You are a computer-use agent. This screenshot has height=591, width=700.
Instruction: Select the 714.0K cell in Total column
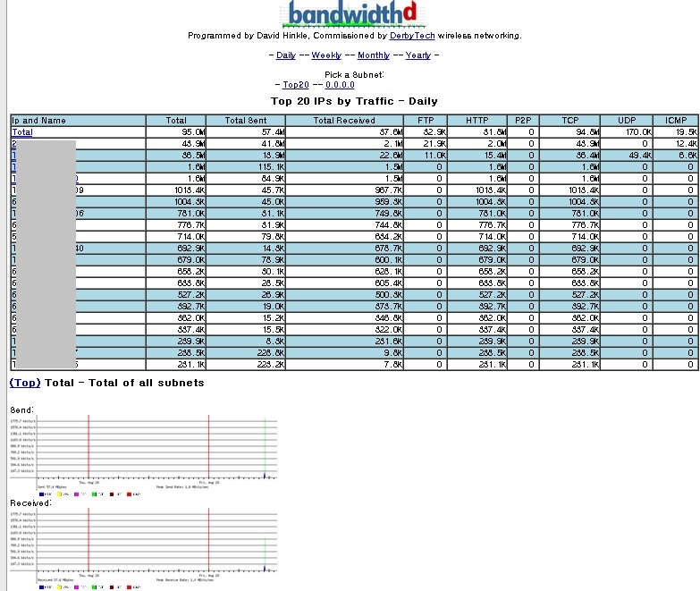pos(176,237)
